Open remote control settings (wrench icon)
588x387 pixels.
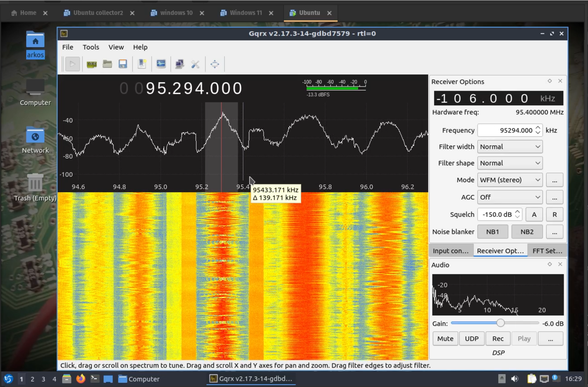[195, 64]
